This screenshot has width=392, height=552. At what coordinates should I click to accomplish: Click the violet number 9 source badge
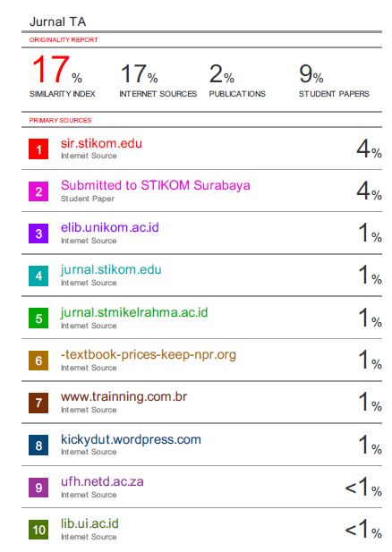pyautogui.click(x=38, y=488)
